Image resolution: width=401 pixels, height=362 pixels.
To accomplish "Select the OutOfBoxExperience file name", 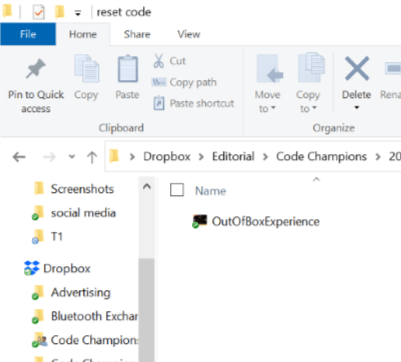I will pyautogui.click(x=266, y=222).
